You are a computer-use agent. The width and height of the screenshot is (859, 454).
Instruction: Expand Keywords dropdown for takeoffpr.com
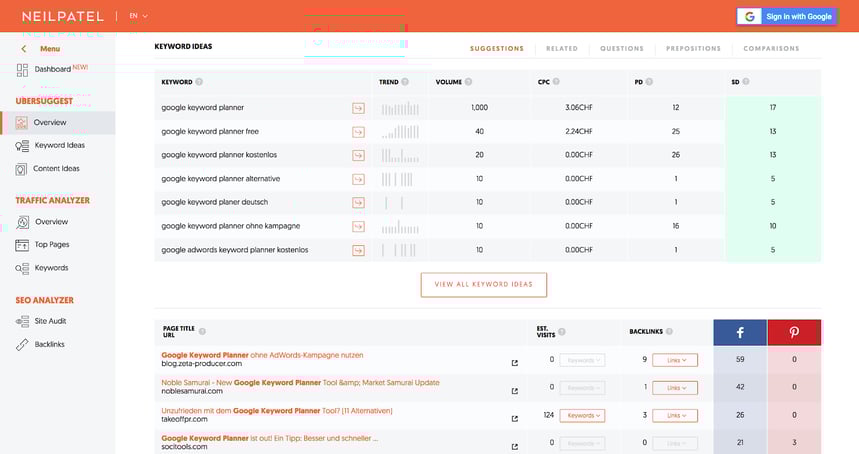click(x=582, y=416)
